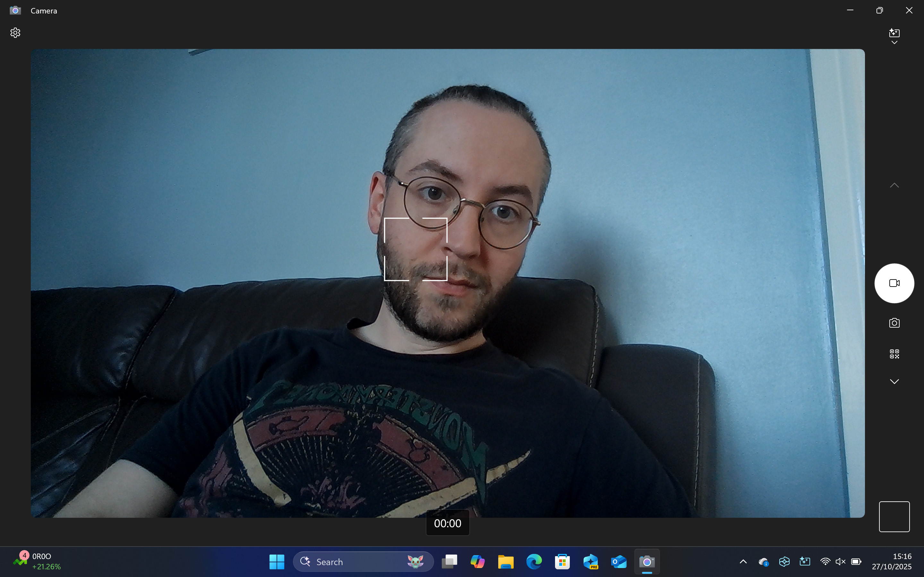The image size is (924, 577).
Task: Click the 00:00 recording timer
Action: [x=448, y=523]
